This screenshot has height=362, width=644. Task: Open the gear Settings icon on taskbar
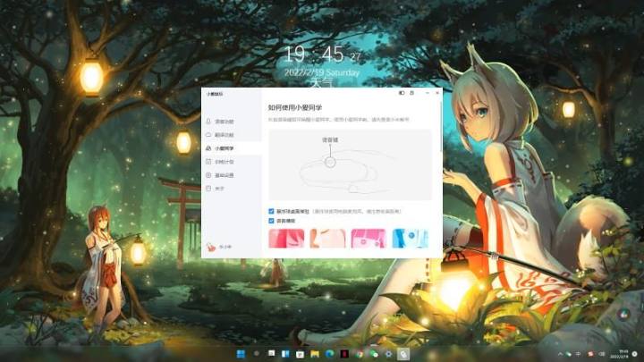point(388,354)
